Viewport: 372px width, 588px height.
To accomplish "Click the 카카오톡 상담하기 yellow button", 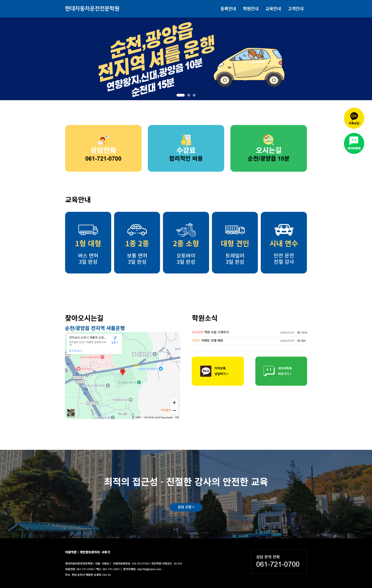I will click(218, 371).
